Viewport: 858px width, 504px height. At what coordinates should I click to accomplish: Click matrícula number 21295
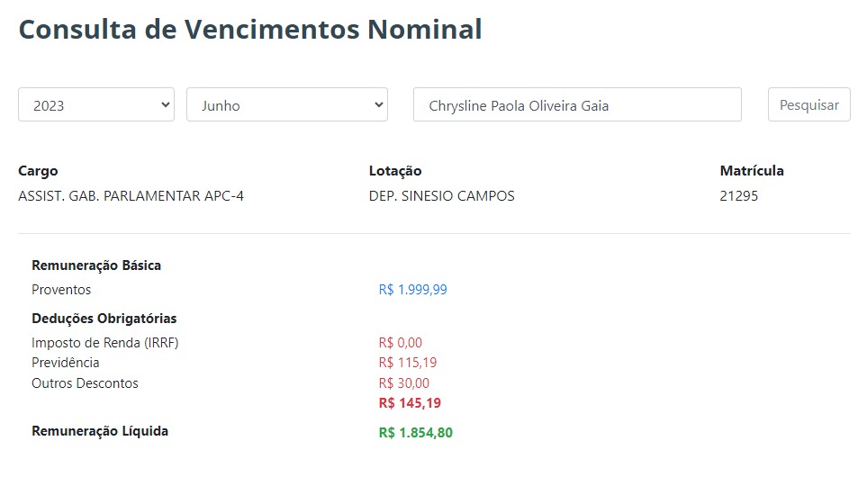738,196
